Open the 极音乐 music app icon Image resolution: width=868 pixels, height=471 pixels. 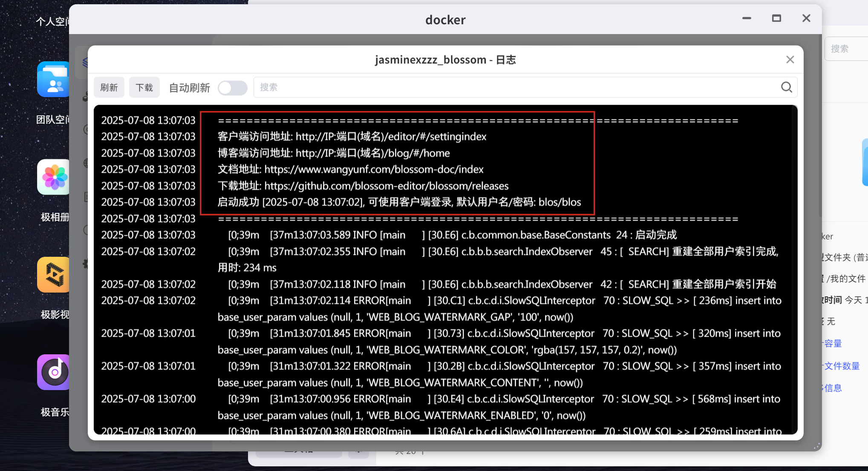pyautogui.click(x=53, y=372)
